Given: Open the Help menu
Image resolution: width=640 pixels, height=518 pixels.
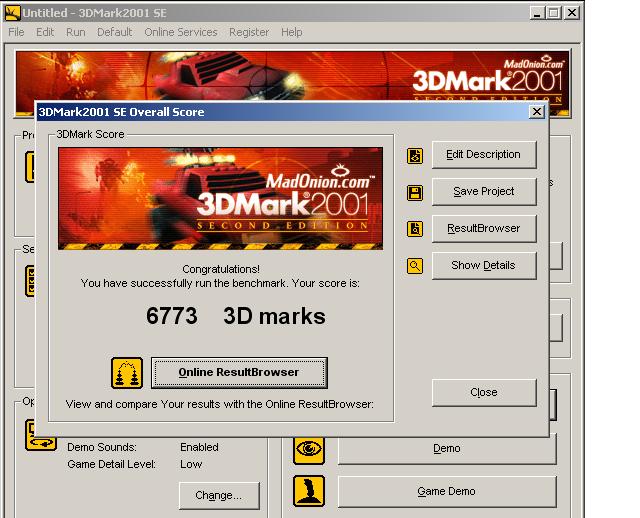Looking at the screenshot, I should point(292,32).
